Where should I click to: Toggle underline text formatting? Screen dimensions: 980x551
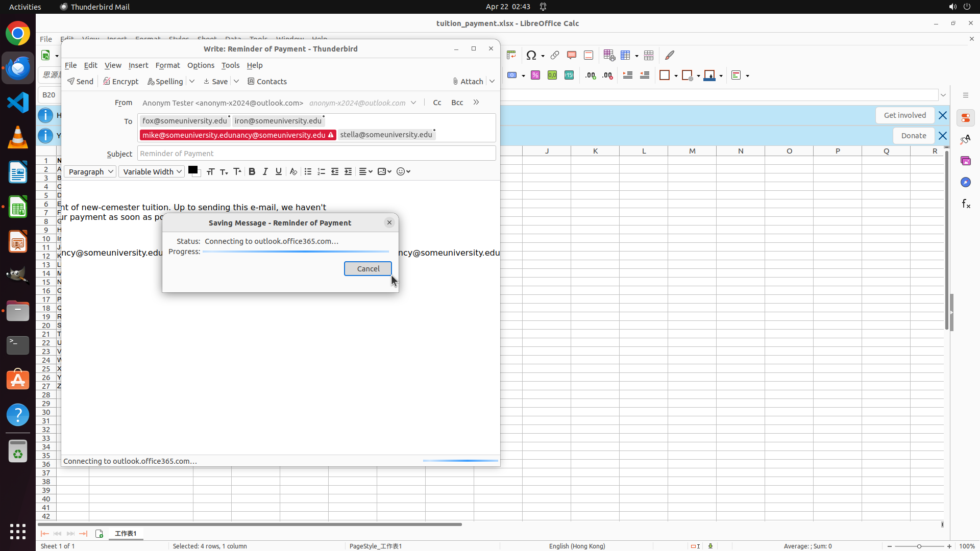279,172
